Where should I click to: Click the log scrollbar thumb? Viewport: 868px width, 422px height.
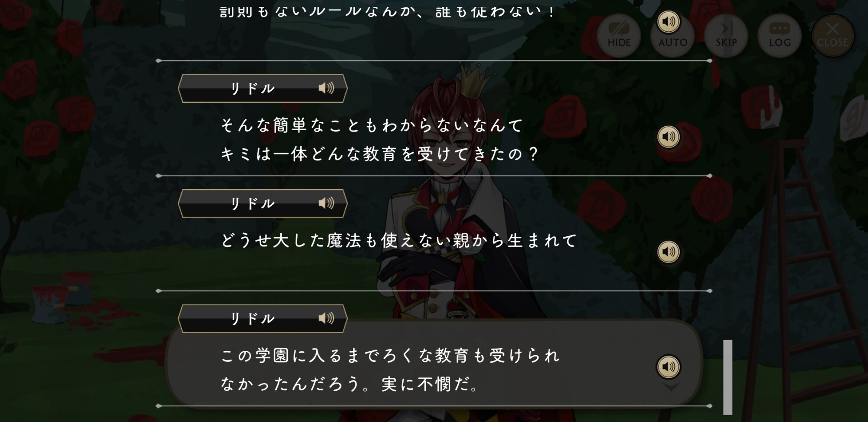[x=728, y=377]
